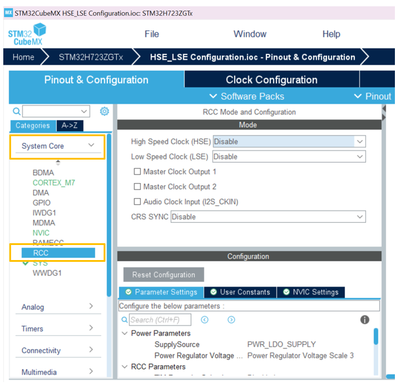
Task: Enable the Master Clock Output 1 checkbox
Action: pos(137,171)
